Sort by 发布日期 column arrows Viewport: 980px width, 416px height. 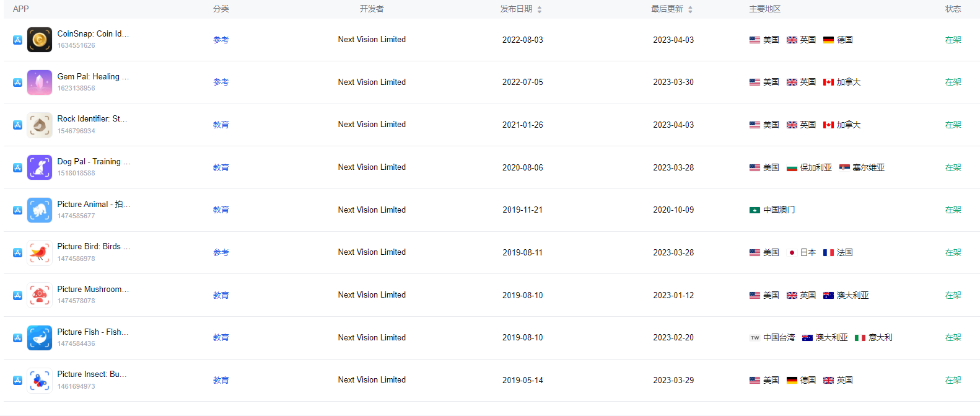point(540,9)
